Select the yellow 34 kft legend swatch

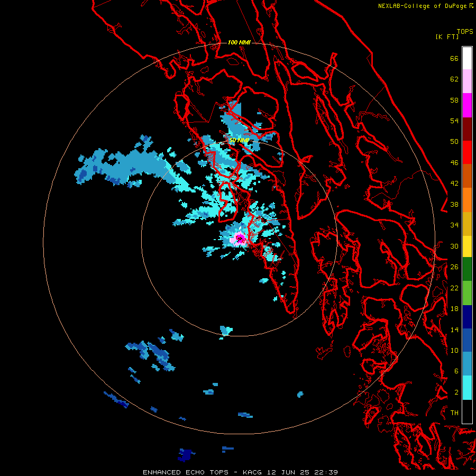point(467,246)
